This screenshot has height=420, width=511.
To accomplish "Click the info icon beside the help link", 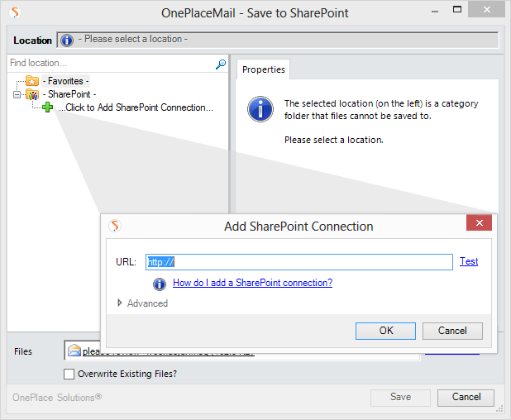I will pyautogui.click(x=160, y=284).
